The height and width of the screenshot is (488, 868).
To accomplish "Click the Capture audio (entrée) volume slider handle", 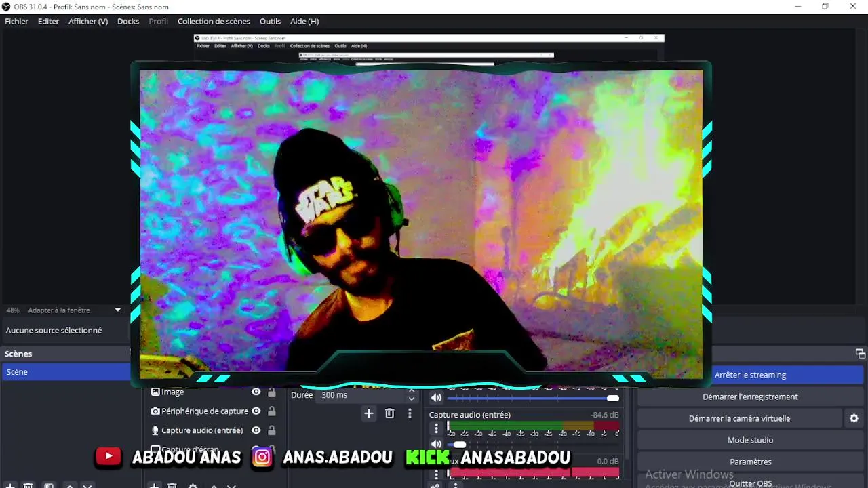I will pyautogui.click(x=460, y=445).
